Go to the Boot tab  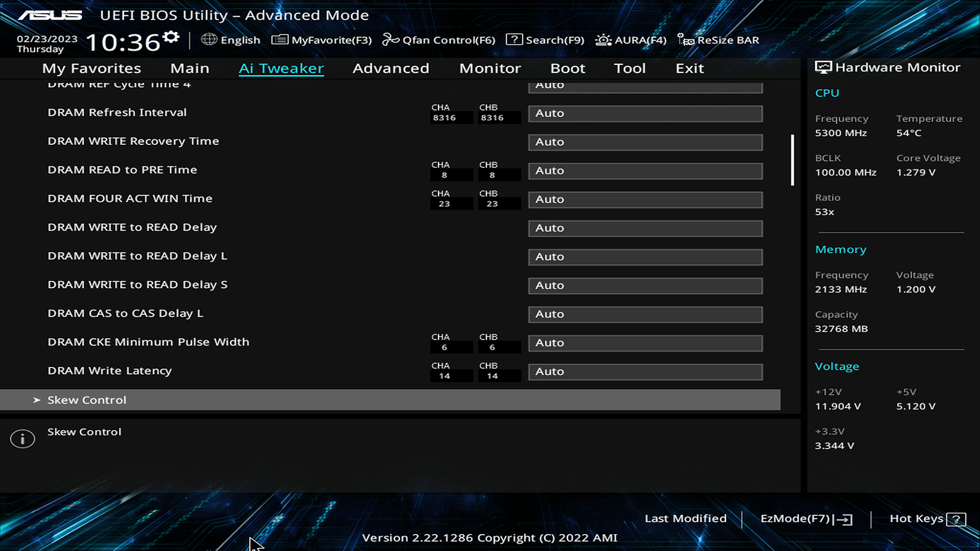[568, 68]
